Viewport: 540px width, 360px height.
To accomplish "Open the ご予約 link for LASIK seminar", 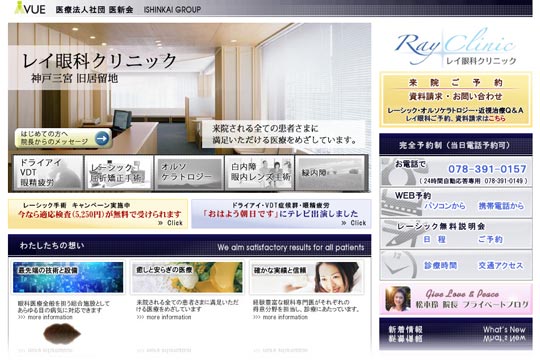I will click(490, 239).
